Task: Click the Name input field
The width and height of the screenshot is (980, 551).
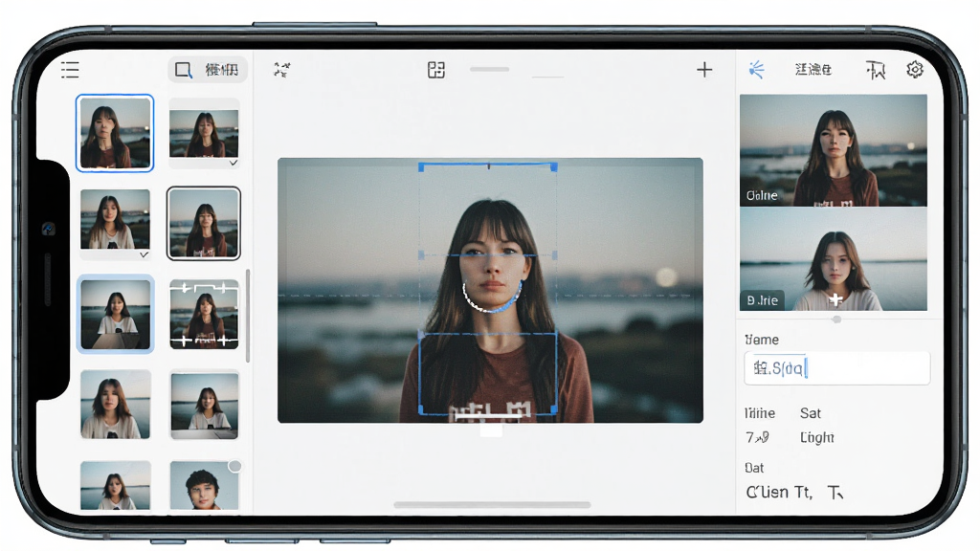Action: tap(836, 368)
